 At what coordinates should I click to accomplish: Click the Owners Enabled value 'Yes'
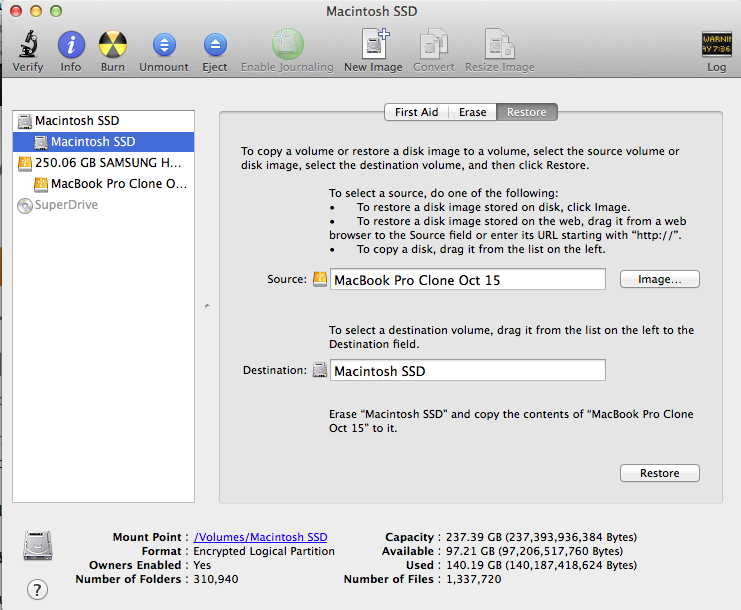(202, 565)
